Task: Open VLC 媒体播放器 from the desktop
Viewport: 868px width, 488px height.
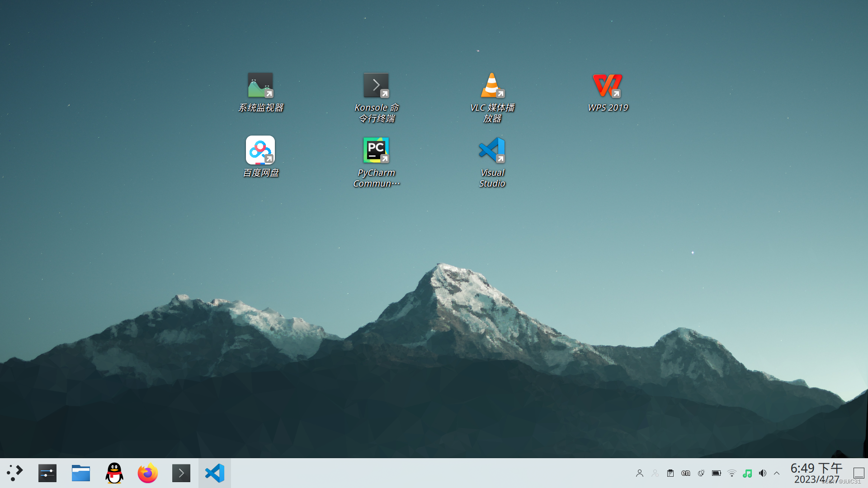Action: point(491,85)
